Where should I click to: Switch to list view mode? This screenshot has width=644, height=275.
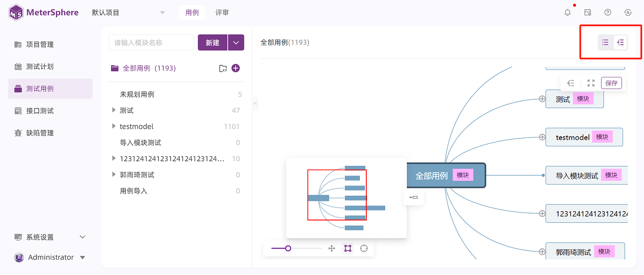coord(605,42)
